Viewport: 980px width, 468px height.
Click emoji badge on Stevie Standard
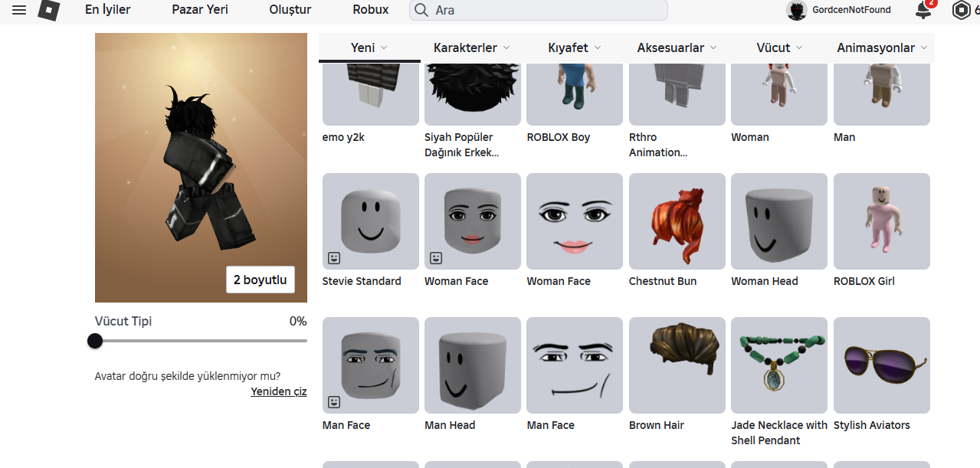tap(334, 258)
